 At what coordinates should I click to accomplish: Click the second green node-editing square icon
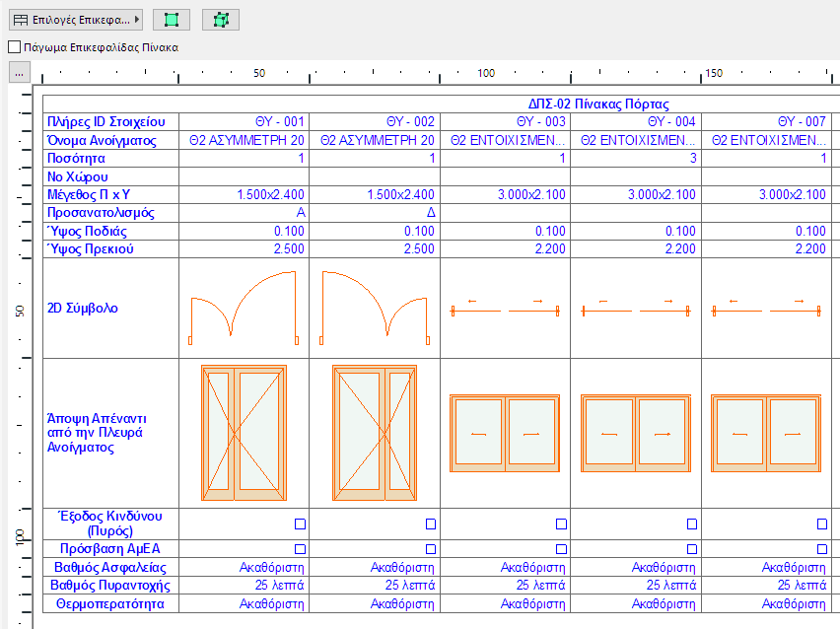click(221, 18)
